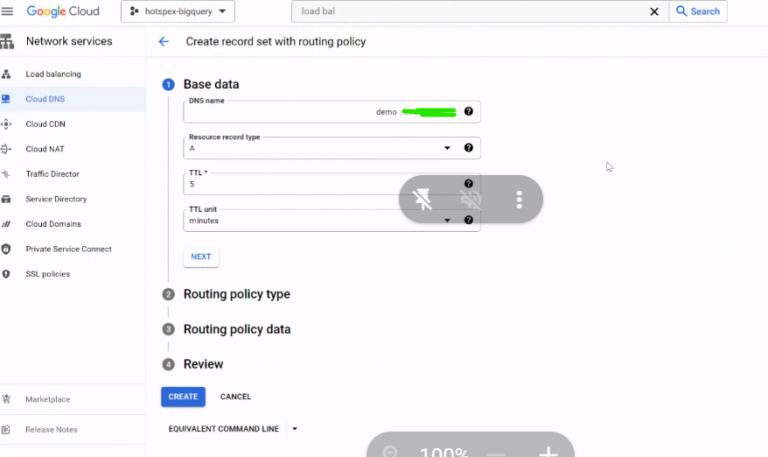768x457 pixels.
Task: Click the help icon for DNS name
Action: (x=469, y=112)
